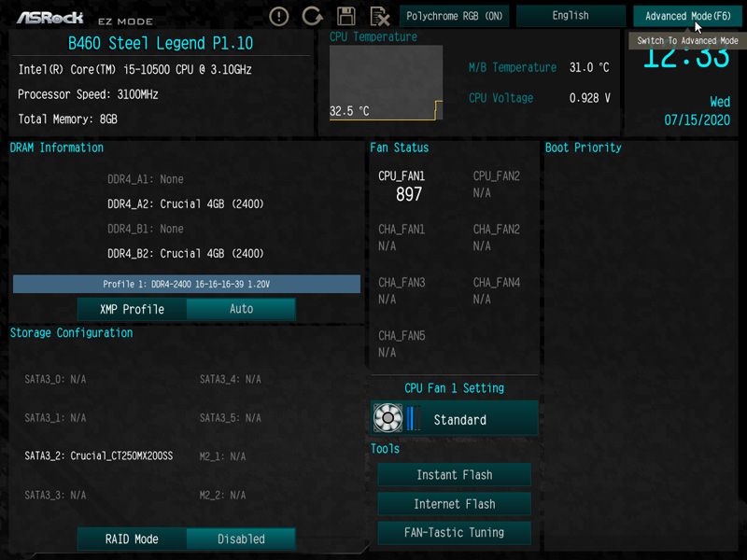Click the DRAM Information heading
747x560 pixels.
[57, 147]
